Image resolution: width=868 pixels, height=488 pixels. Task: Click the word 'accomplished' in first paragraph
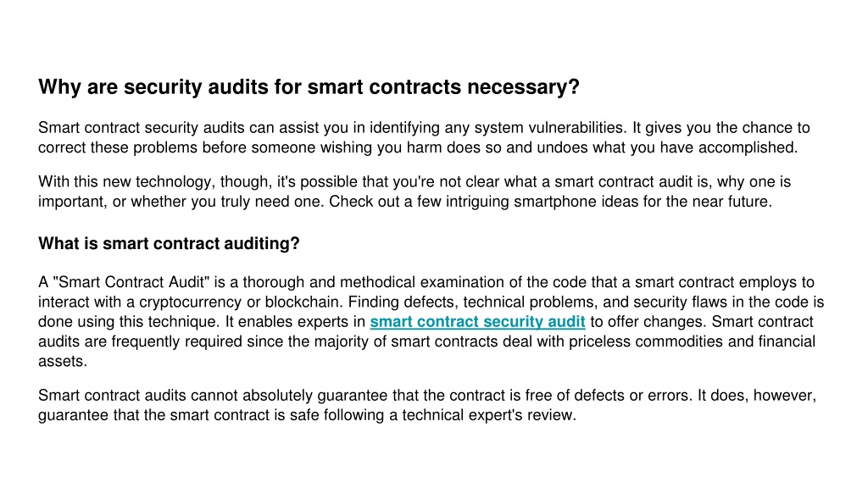(x=746, y=147)
